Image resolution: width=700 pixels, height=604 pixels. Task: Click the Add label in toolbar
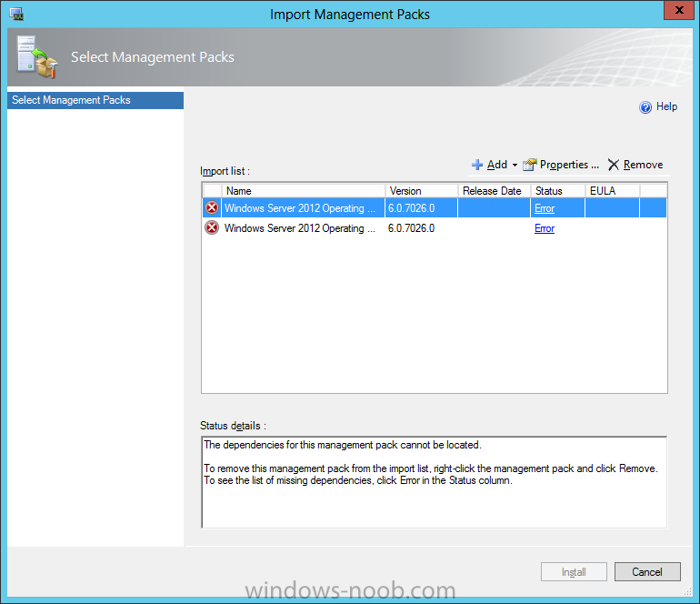(x=497, y=165)
